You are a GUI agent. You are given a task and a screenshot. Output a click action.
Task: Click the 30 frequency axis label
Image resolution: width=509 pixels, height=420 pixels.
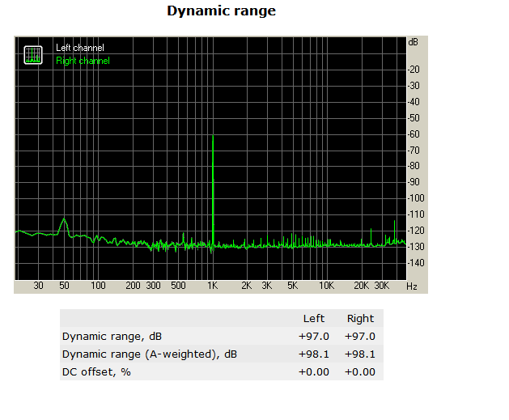[x=38, y=286]
